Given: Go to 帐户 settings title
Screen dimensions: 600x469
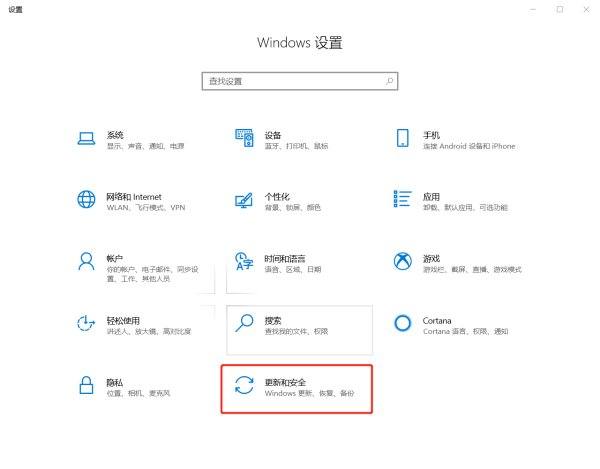Looking at the screenshot, I should pos(115,259).
